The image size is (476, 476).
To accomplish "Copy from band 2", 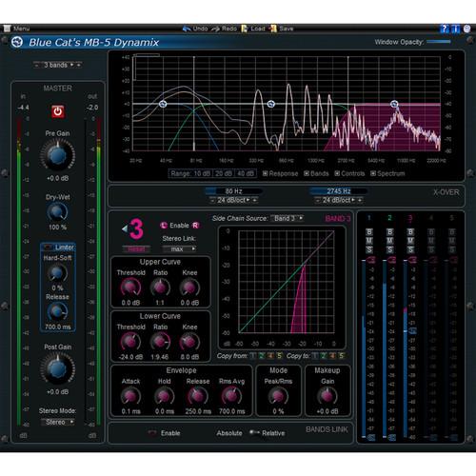I will coord(262,356).
